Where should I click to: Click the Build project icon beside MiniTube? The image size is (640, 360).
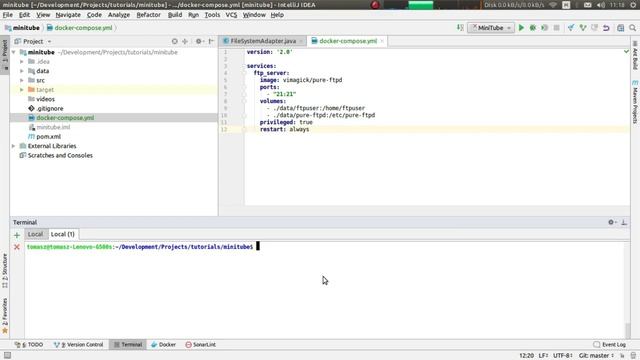[460, 28]
